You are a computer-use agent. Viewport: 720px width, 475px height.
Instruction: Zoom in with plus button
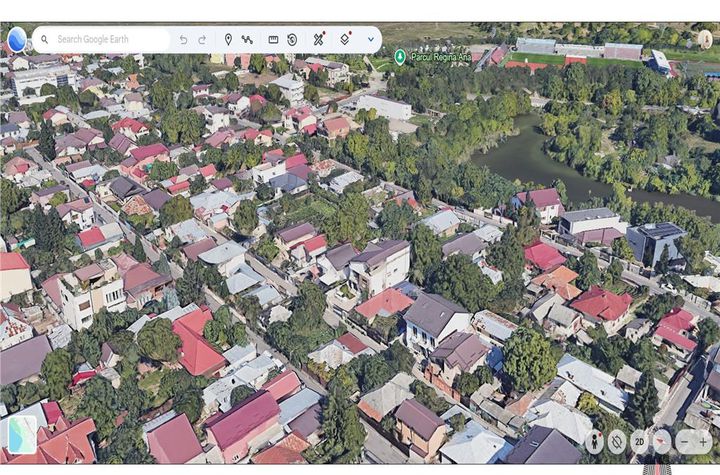click(703, 441)
